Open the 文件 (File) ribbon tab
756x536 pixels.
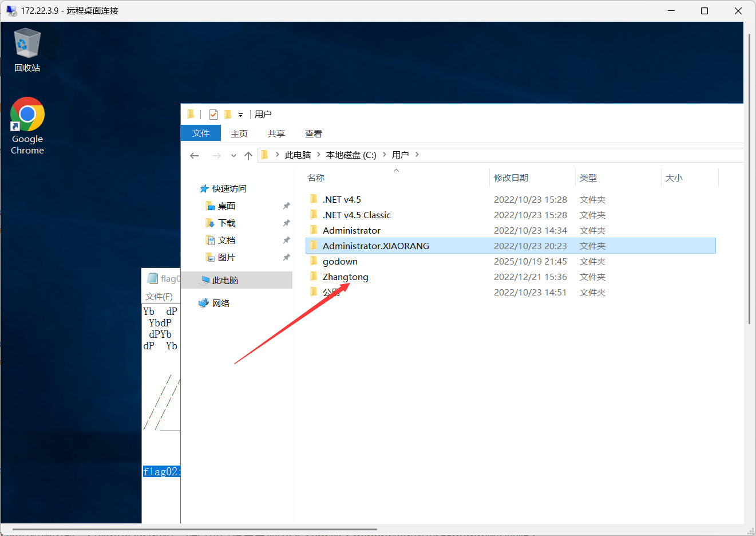pyautogui.click(x=201, y=133)
